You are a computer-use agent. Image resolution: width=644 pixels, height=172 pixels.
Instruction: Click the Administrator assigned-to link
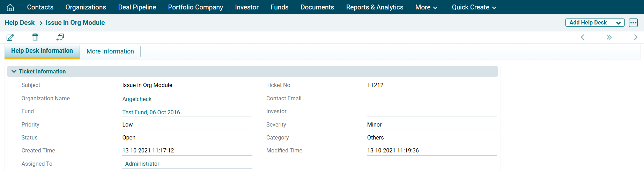point(142,164)
